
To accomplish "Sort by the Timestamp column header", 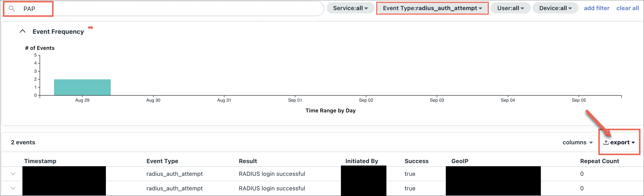I will [x=40, y=161].
